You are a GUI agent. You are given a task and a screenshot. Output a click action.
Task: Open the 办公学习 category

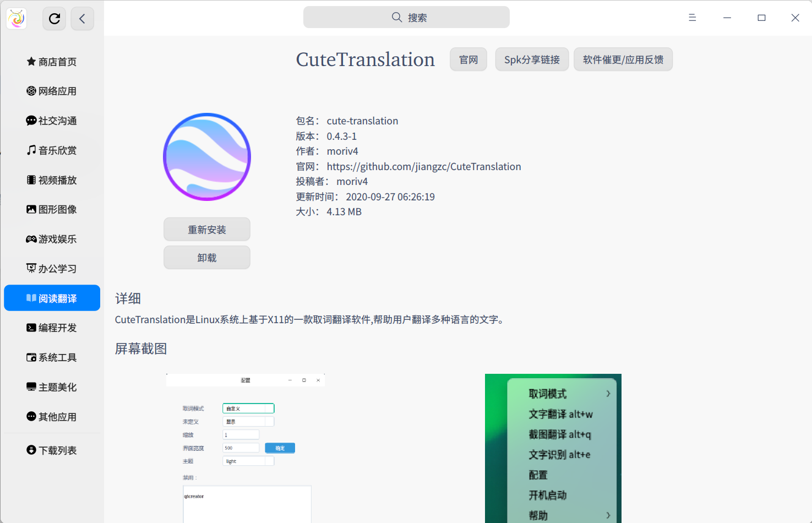[x=52, y=268]
